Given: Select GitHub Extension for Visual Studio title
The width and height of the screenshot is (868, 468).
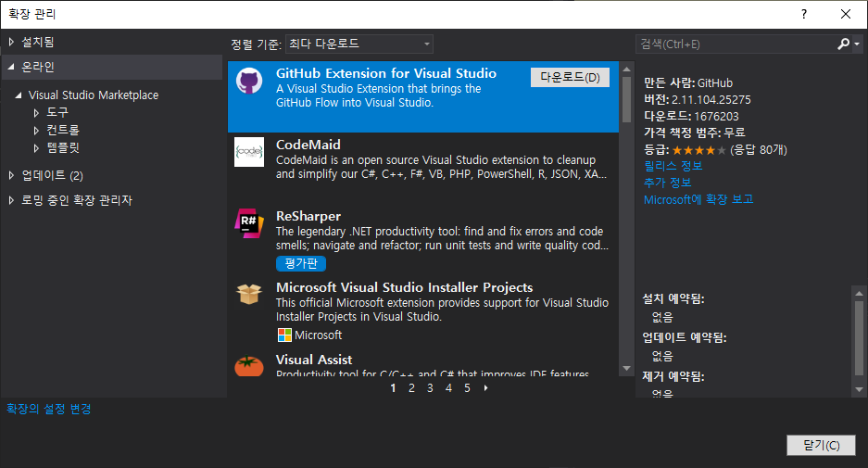Looking at the screenshot, I should (386, 73).
